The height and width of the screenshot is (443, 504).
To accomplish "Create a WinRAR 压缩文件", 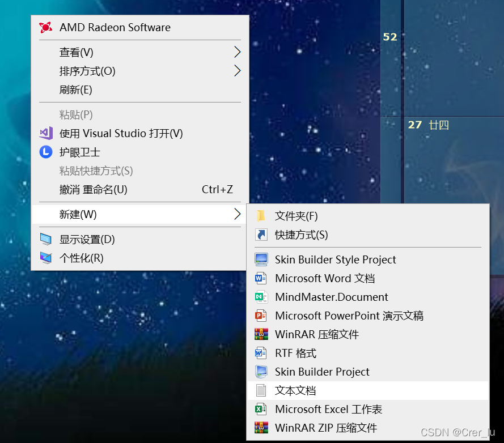I will (317, 334).
